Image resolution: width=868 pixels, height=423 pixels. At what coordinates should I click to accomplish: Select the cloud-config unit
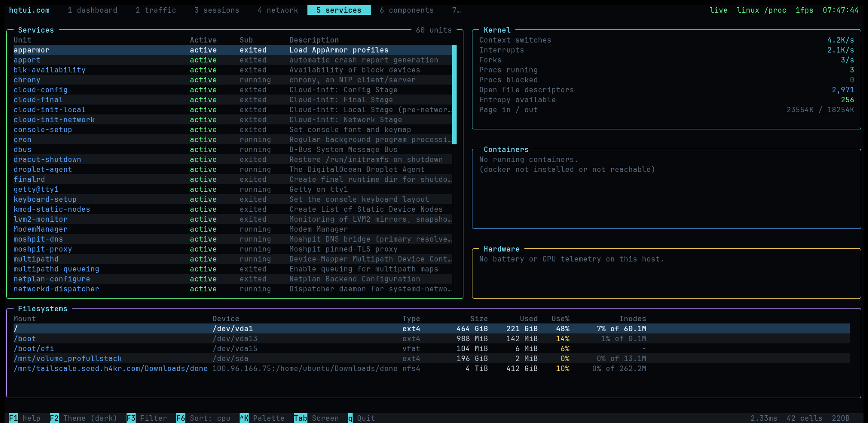(233, 90)
